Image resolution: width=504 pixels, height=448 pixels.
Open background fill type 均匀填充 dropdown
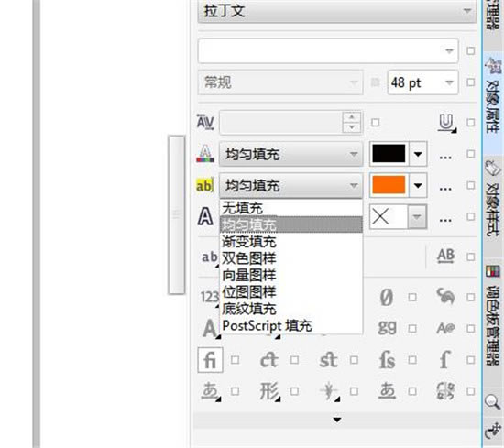pos(290,185)
